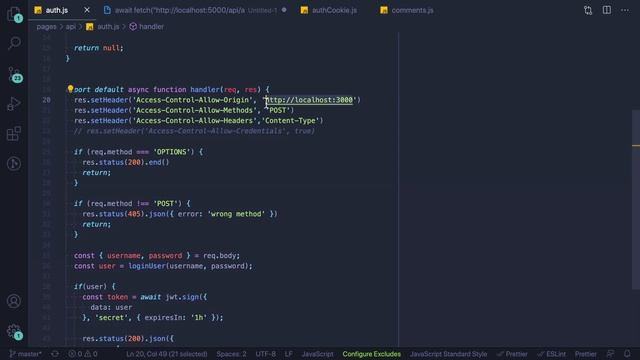Open the Run and Debug view
This screenshot has width=640, height=360.
(x=14, y=104)
